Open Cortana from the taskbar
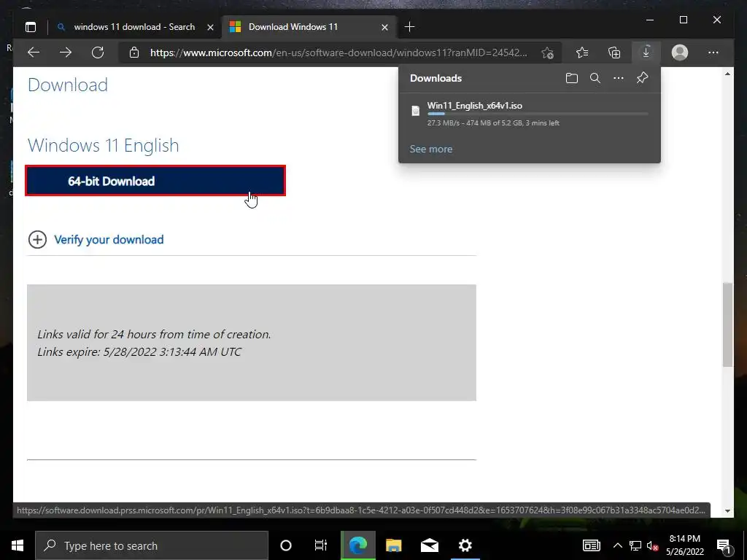 click(x=286, y=545)
